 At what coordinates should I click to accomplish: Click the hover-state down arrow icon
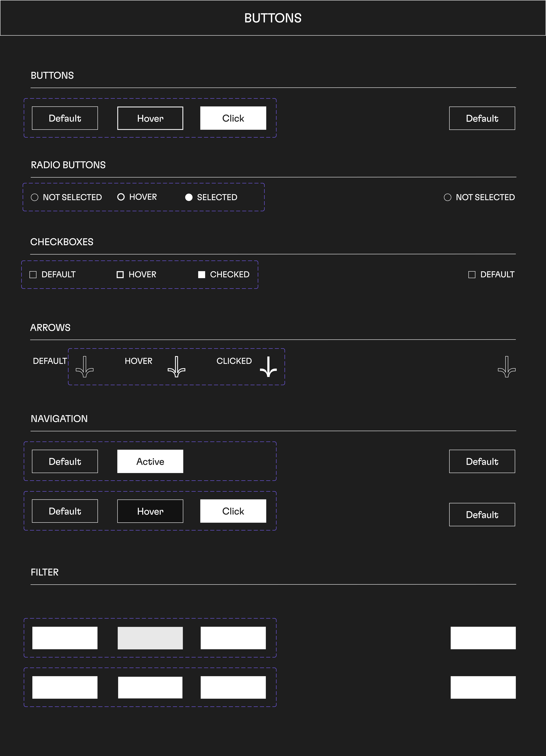pyautogui.click(x=176, y=367)
